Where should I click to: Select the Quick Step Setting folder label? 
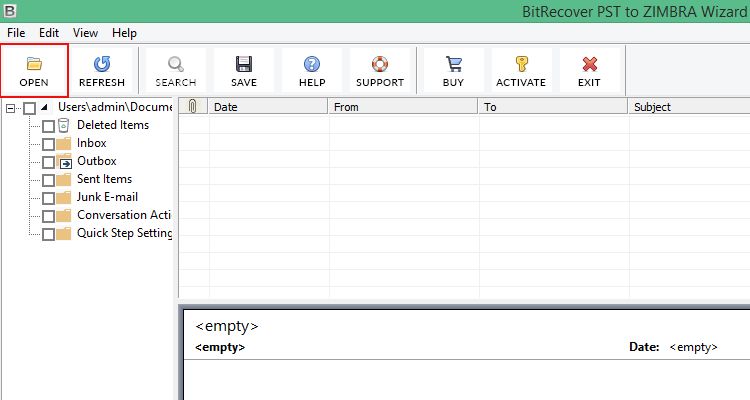[124, 233]
